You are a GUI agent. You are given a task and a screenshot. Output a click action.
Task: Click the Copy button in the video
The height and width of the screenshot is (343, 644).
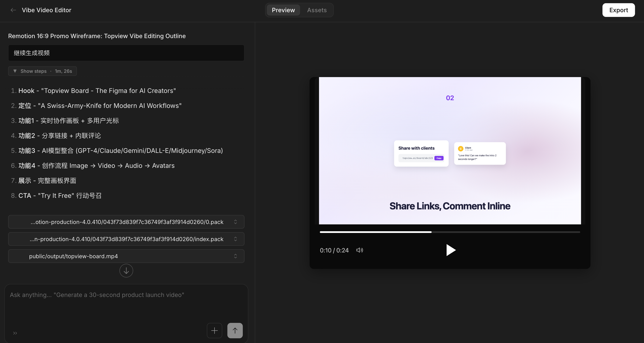pos(439,158)
